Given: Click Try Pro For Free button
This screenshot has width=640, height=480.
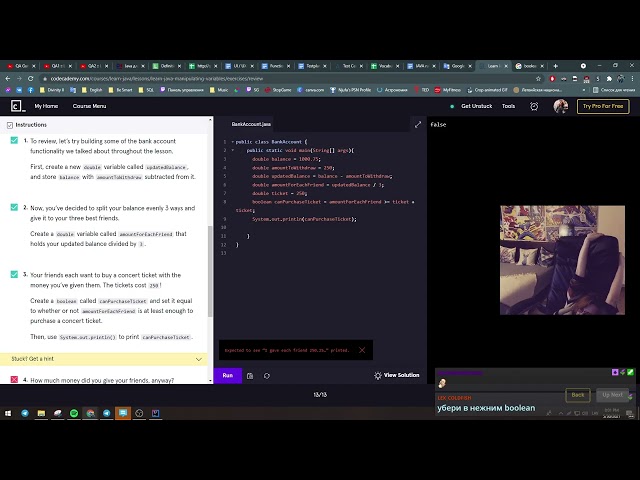Looking at the screenshot, I should tap(603, 106).
